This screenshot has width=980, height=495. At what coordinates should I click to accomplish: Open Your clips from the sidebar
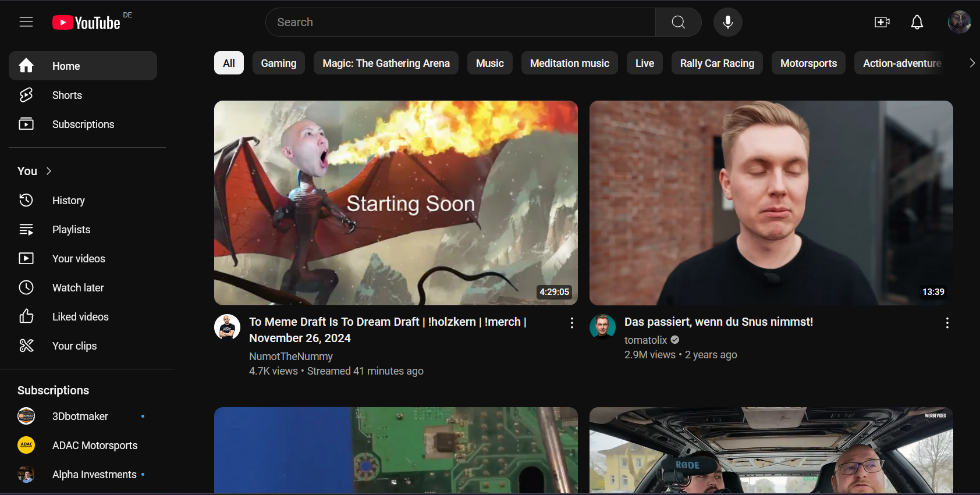(x=83, y=346)
